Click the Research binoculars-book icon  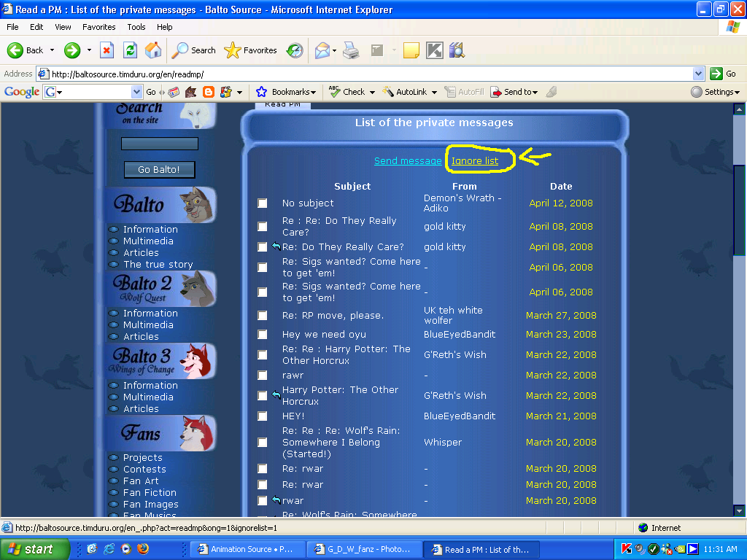(x=457, y=50)
